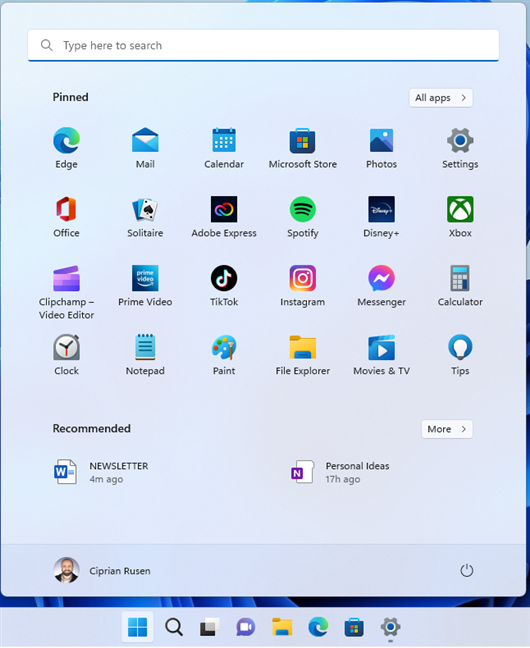Open Settings from the taskbar
The image size is (530, 648).
coord(390,627)
